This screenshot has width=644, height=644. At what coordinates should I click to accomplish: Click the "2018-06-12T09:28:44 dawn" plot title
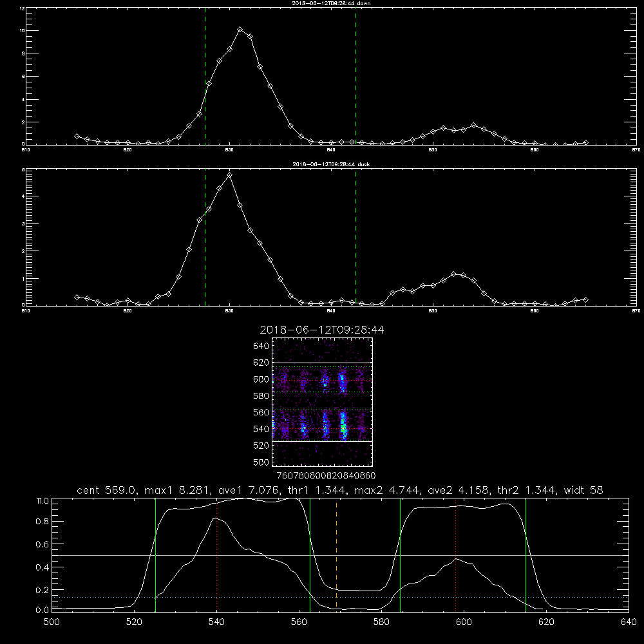(x=331, y=3)
